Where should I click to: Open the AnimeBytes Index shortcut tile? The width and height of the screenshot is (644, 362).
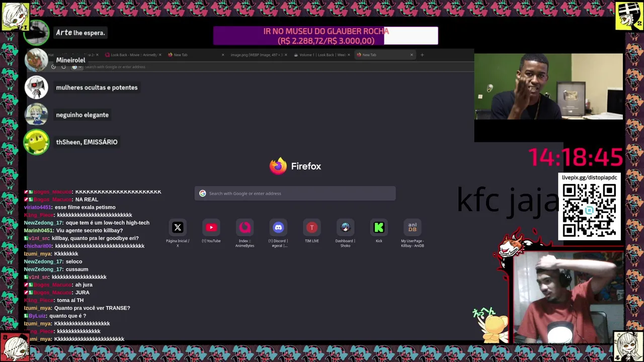pyautogui.click(x=245, y=228)
